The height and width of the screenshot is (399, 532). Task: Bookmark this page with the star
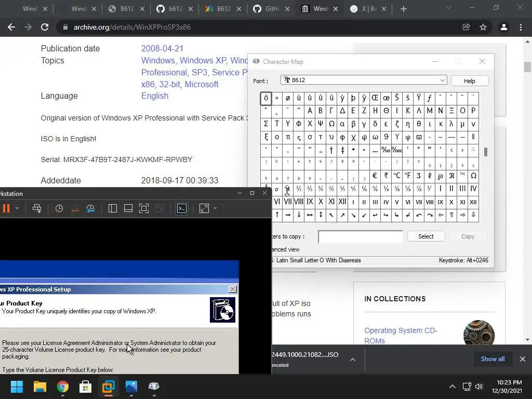483,27
